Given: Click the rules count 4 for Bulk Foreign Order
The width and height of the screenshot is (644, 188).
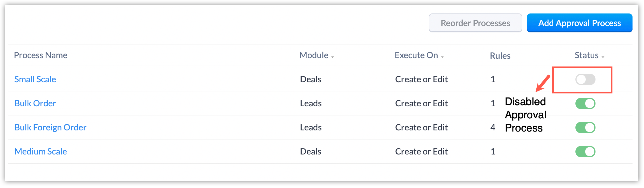Looking at the screenshot, I should pos(493,128).
